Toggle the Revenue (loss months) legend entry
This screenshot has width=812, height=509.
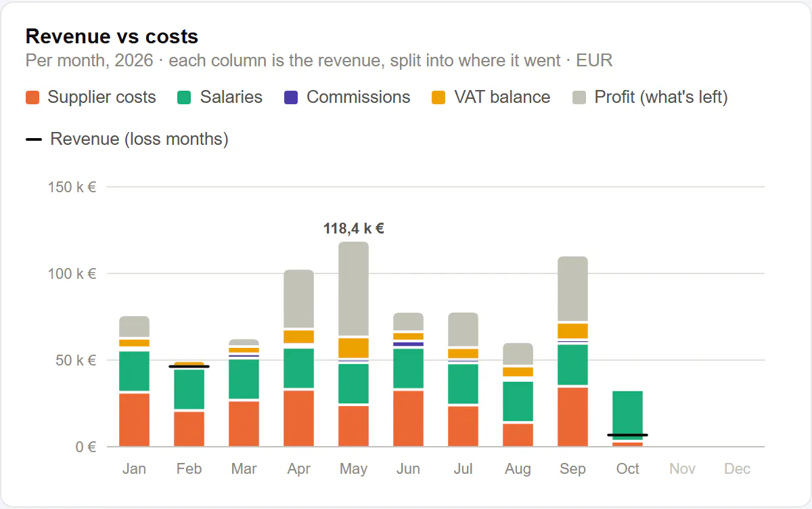point(127,139)
